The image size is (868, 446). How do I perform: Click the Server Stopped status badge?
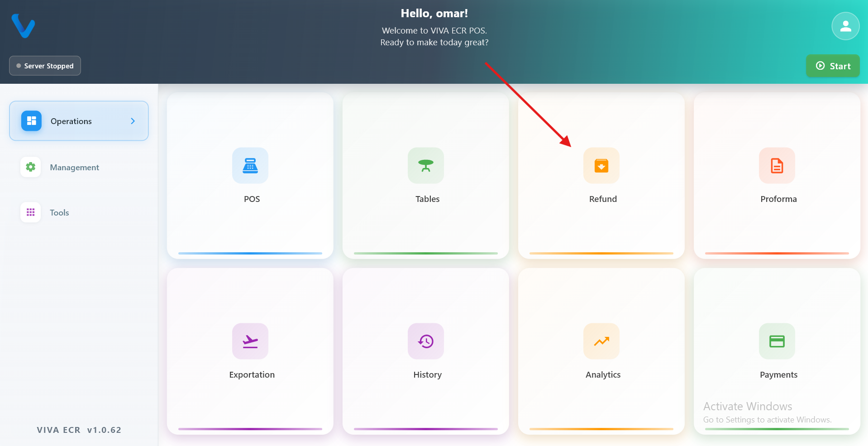point(45,66)
